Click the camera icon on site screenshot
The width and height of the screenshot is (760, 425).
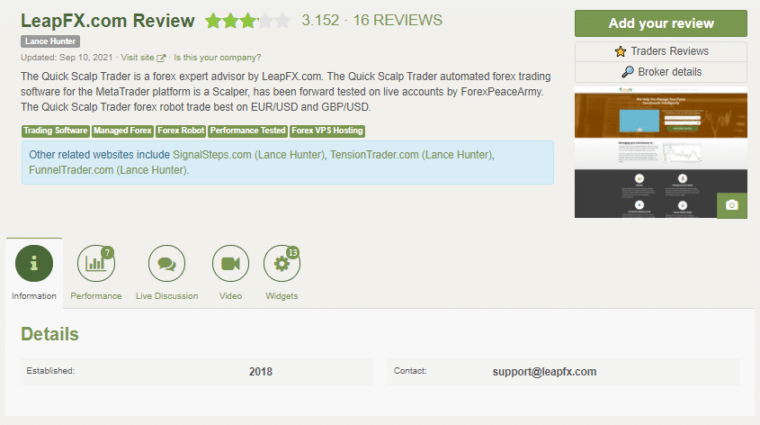(732, 205)
